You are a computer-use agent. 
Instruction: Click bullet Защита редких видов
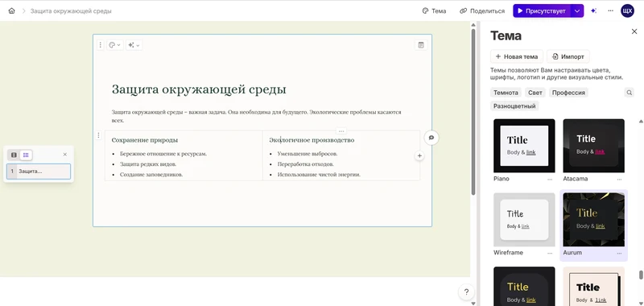pyautogui.click(x=148, y=164)
